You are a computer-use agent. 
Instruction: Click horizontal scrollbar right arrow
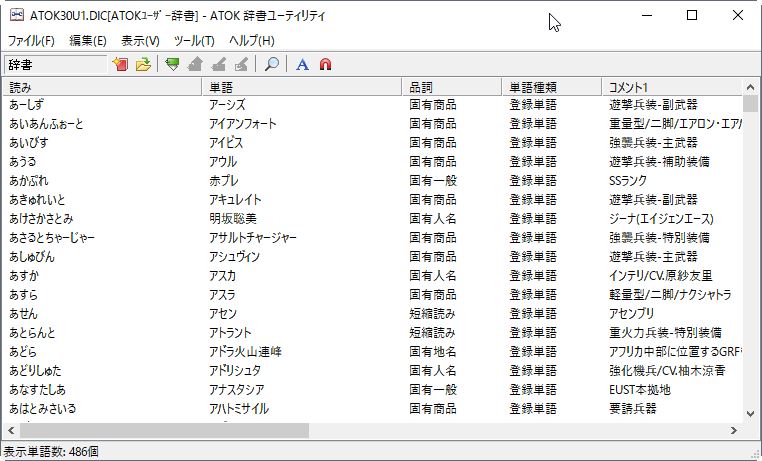tap(734, 430)
